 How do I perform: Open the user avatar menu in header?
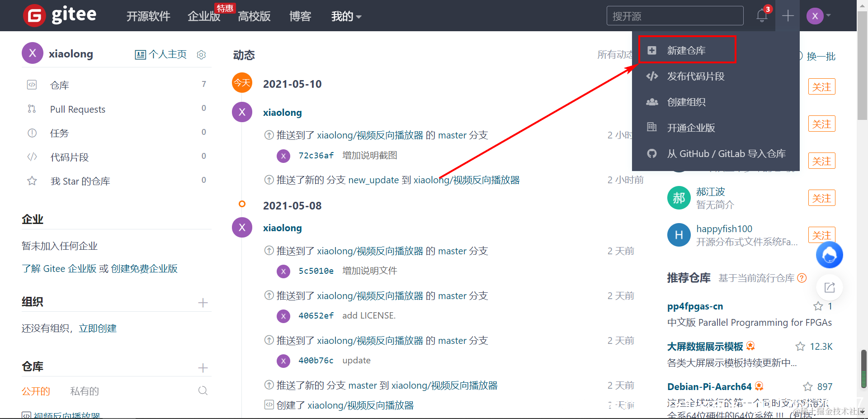tap(815, 16)
